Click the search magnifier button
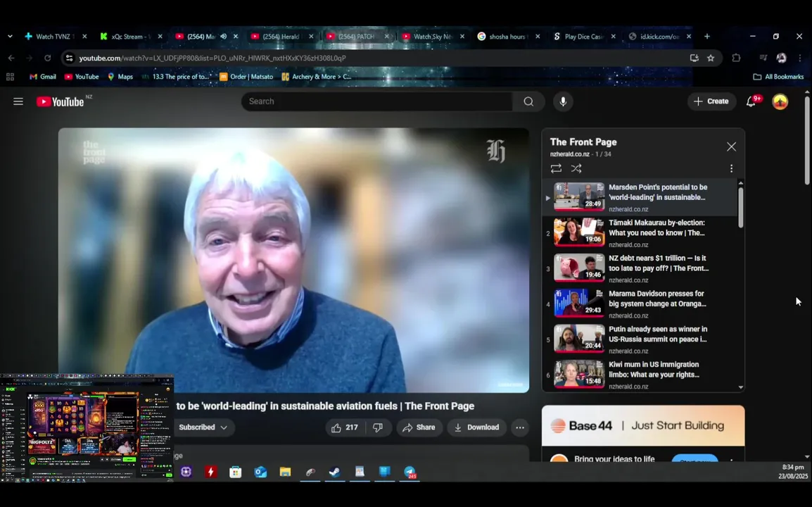Viewport: 812px width, 507px height. [528, 101]
